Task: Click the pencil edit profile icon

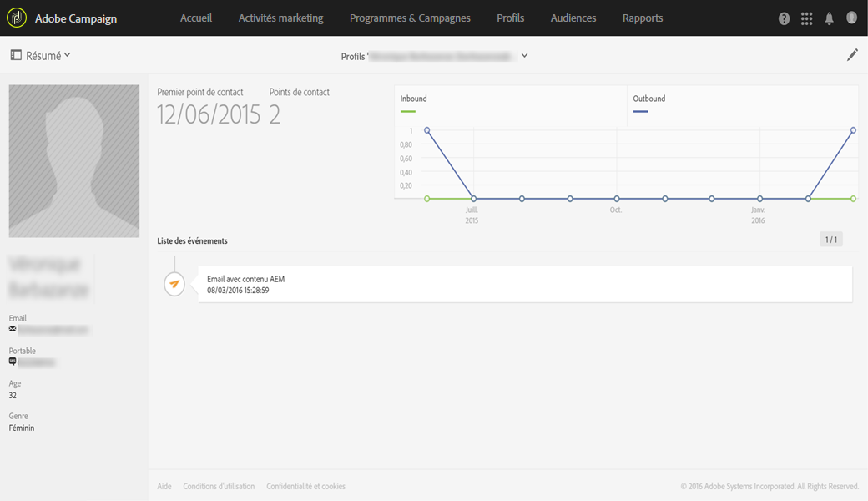Action: pos(852,55)
